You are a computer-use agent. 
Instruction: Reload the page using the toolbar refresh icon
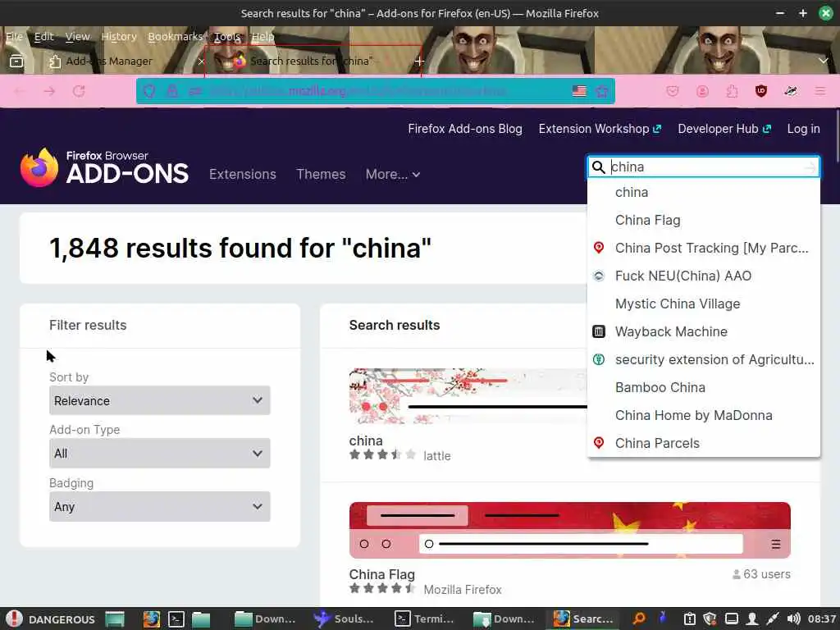point(80,91)
